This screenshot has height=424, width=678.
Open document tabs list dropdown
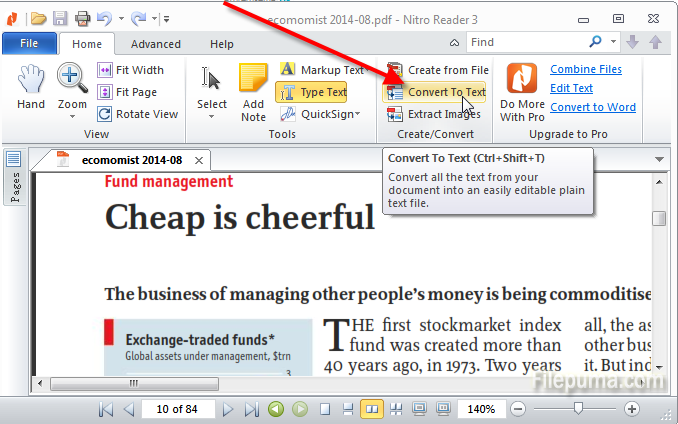[x=659, y=159]
